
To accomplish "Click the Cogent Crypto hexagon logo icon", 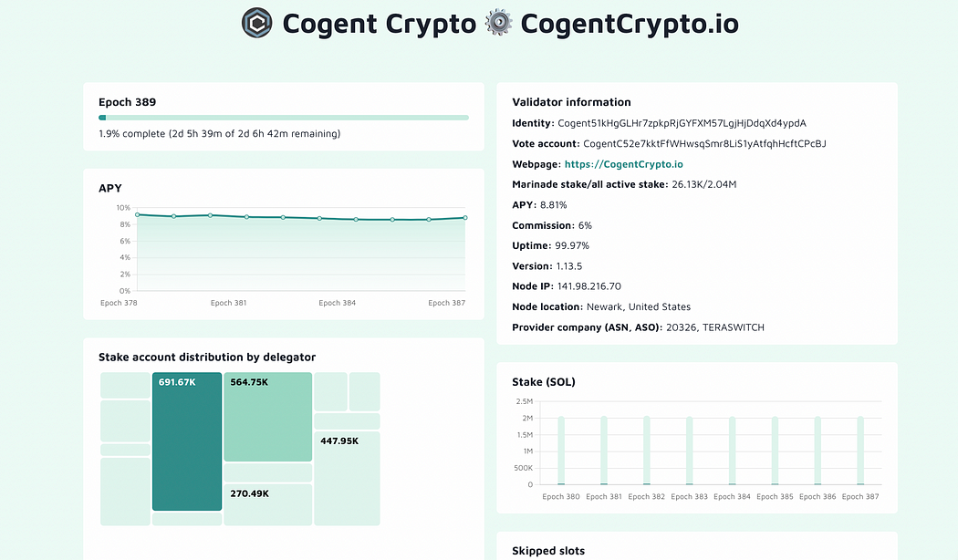I will point(256,23).
